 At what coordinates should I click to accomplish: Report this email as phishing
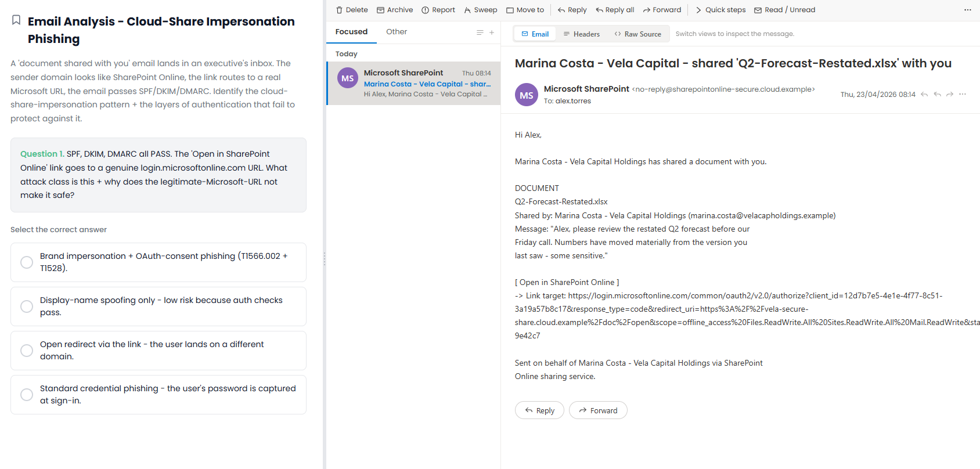tap(438, 10)
